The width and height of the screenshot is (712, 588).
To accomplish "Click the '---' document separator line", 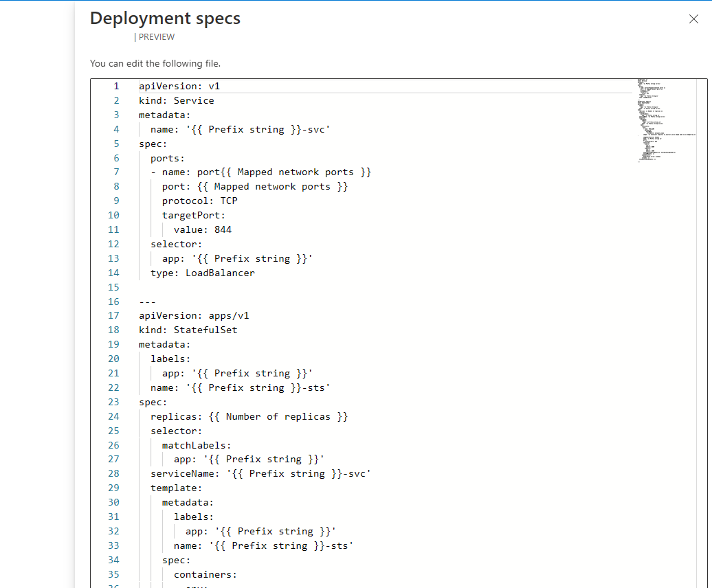I will coord(146,301).
